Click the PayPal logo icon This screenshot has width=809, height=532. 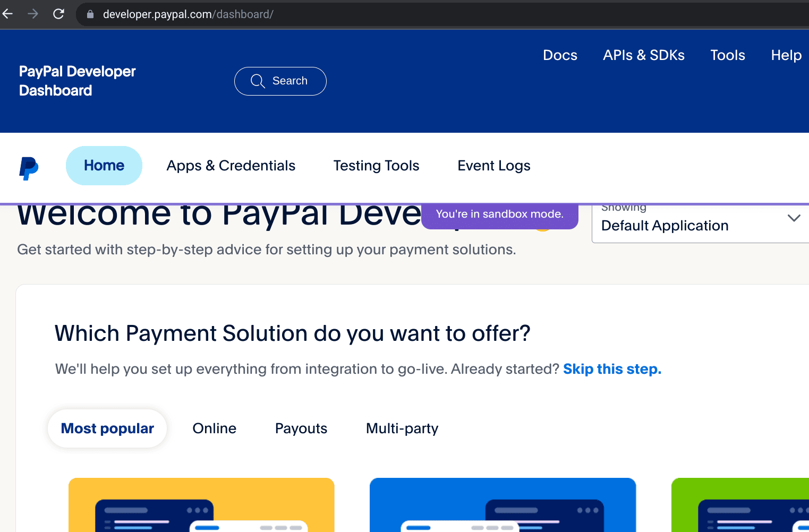click(x=29, y=168)
